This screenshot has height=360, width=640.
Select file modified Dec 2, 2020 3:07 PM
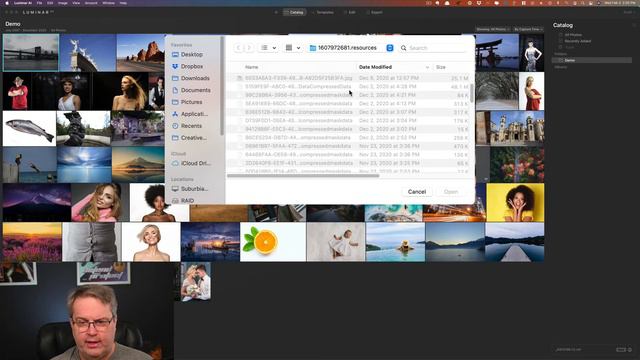(348, 112)
